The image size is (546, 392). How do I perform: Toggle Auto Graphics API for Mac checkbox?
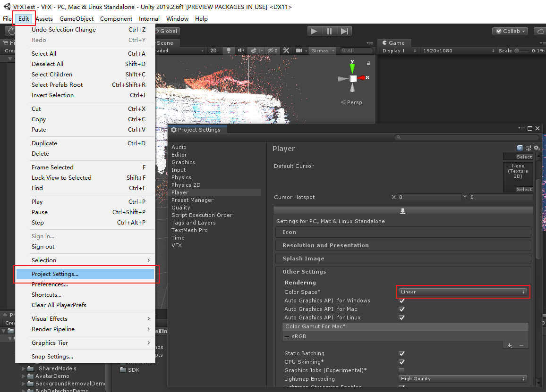402,309
